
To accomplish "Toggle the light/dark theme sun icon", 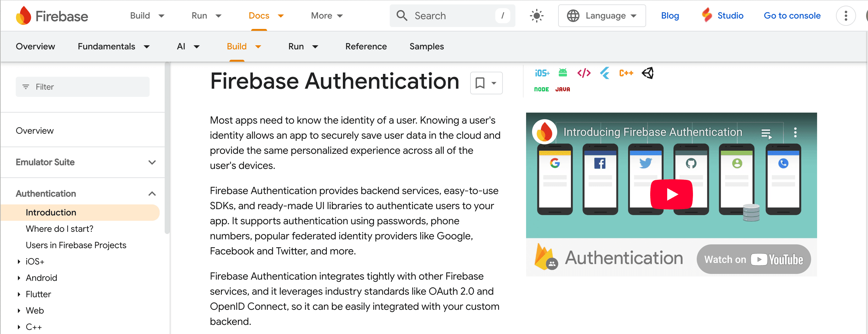I will click(x=536, y=16).
